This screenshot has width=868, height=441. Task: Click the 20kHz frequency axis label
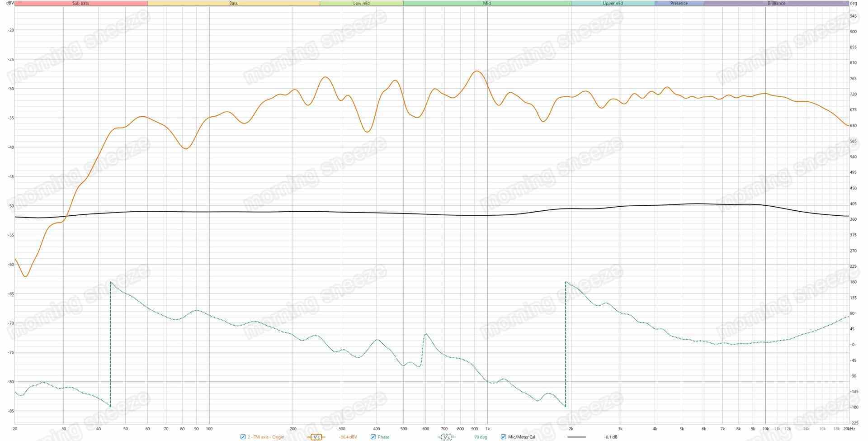click(x=849, y=429)
